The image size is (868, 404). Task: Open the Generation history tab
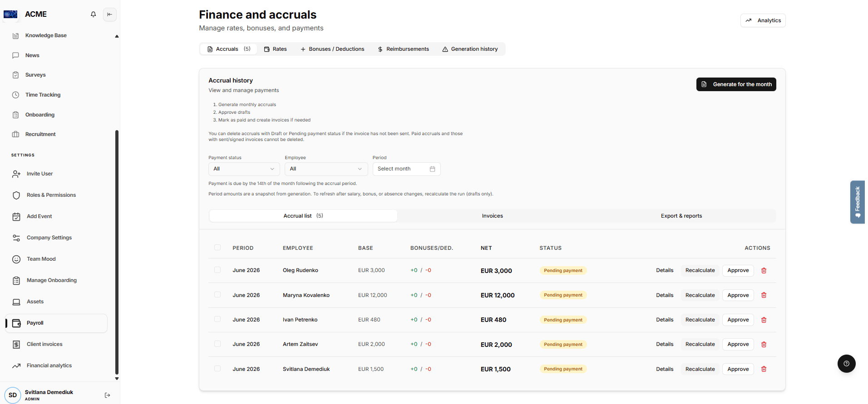(x=470, y=49)
